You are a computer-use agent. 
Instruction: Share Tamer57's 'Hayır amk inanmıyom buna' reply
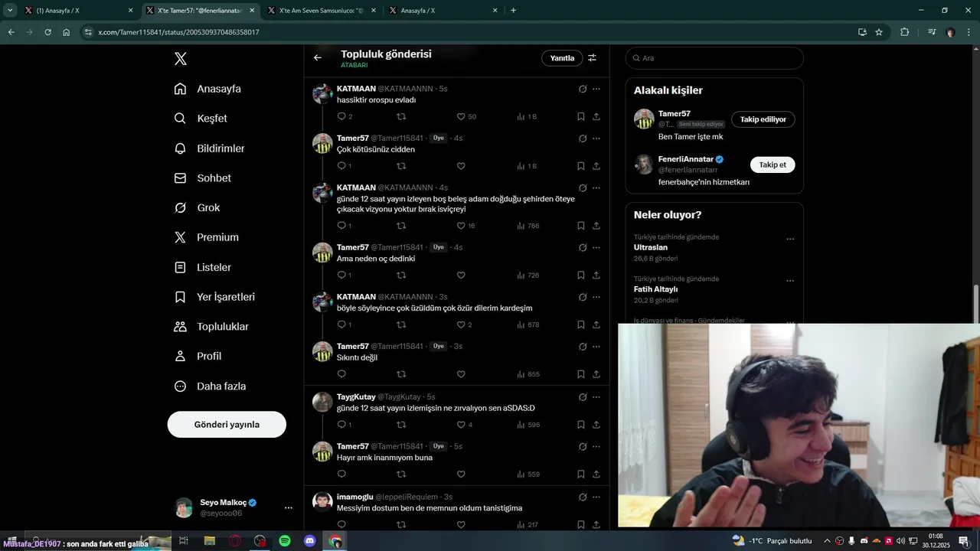pos(596,474)
